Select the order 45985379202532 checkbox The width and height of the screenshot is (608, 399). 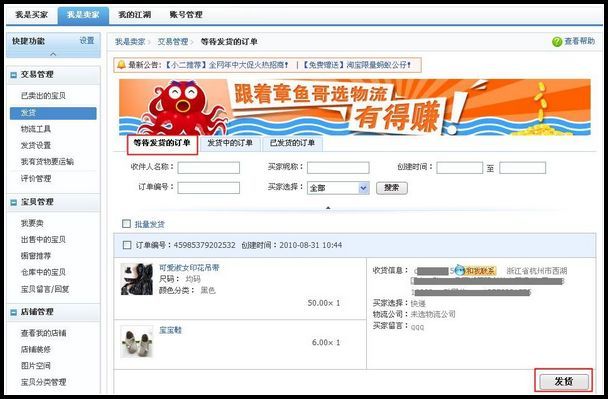(127, 245)
